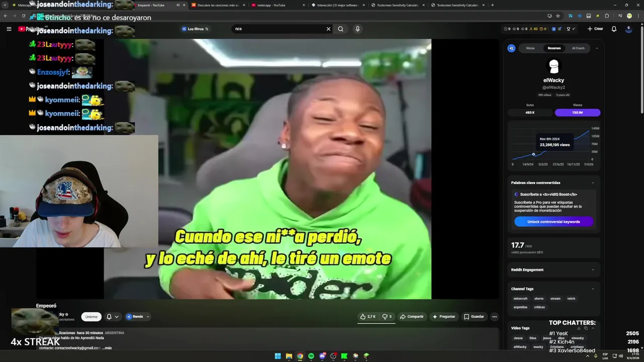Click the minecraft channel tag

pos(520,299)
